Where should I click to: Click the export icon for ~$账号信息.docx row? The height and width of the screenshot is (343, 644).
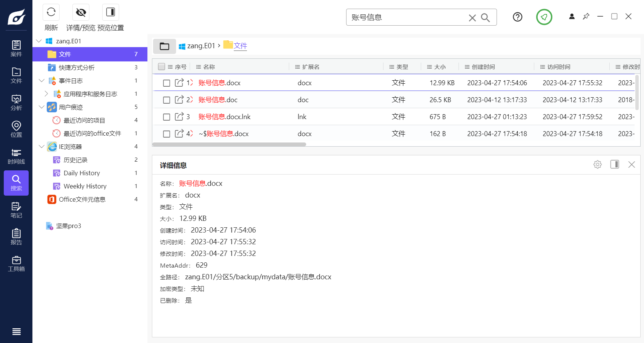(x=179, y=133)
